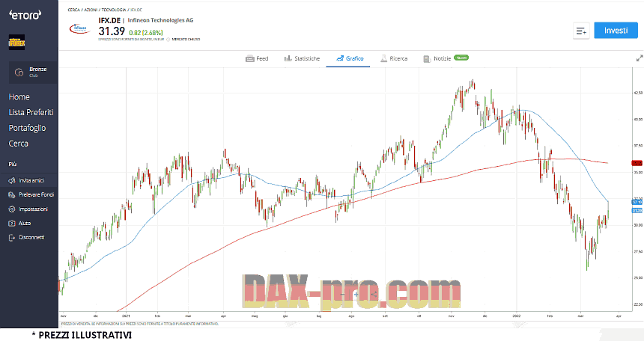Screen dimensions: 644x341
Task: Click the TECNOLOGIA breadcrumb link
Action: pyautogui.click(x=114, y=10)
